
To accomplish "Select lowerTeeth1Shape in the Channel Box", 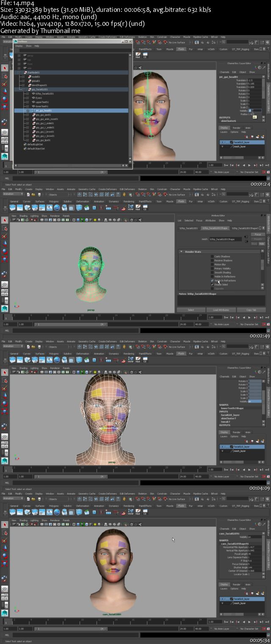I will [x=232, y=408].
